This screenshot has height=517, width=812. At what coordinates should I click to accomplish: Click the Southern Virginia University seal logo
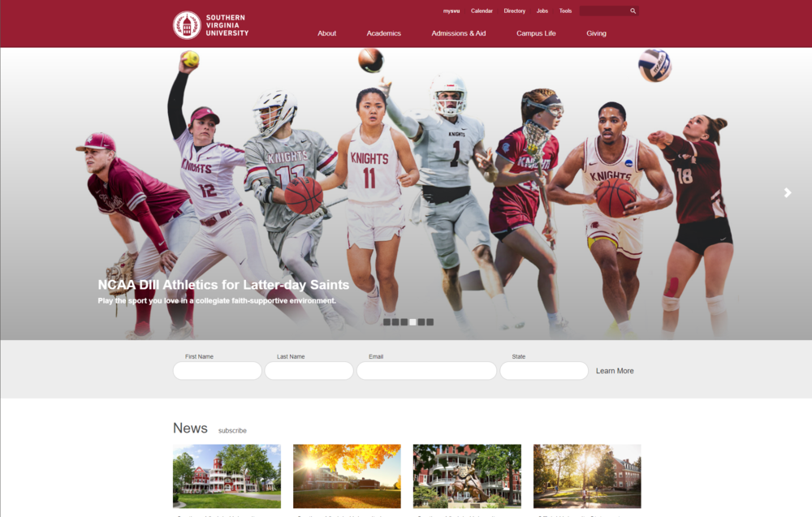186,24
